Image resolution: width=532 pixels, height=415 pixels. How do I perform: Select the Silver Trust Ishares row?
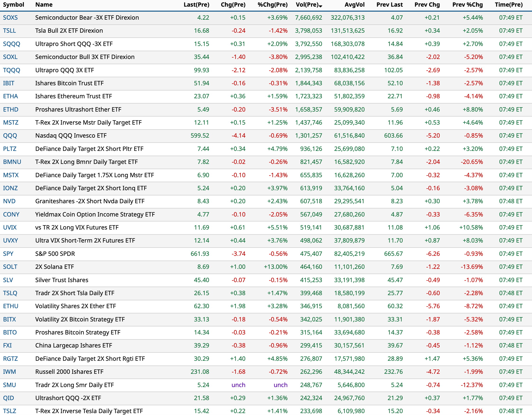(62, 280)
